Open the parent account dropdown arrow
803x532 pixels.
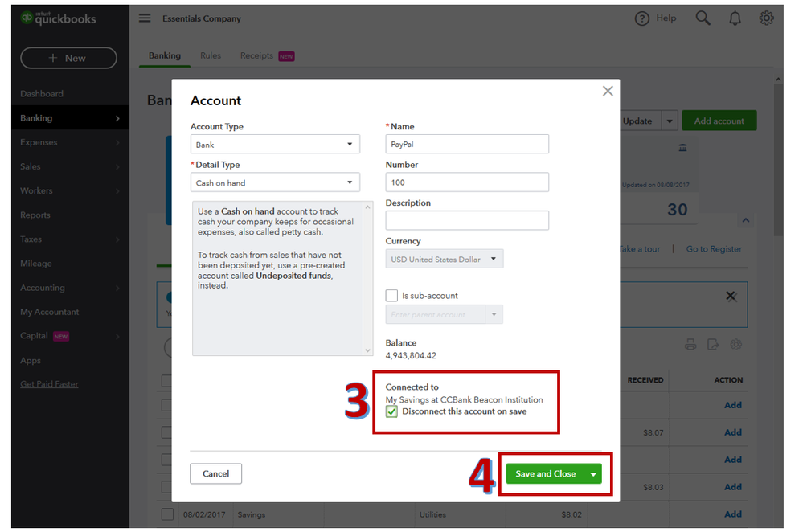494,314
